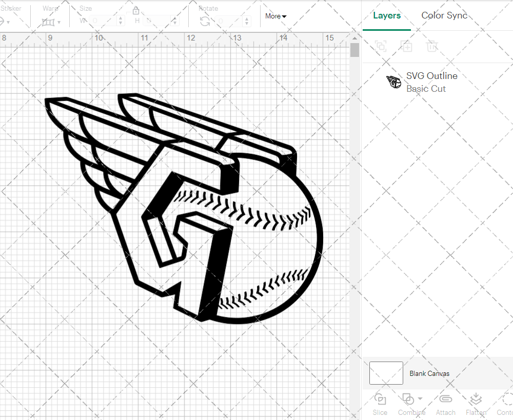Viewport: 513px width, 420px height.
Task: Click the Basic Cut layer label
Action: tap(426, 88)
